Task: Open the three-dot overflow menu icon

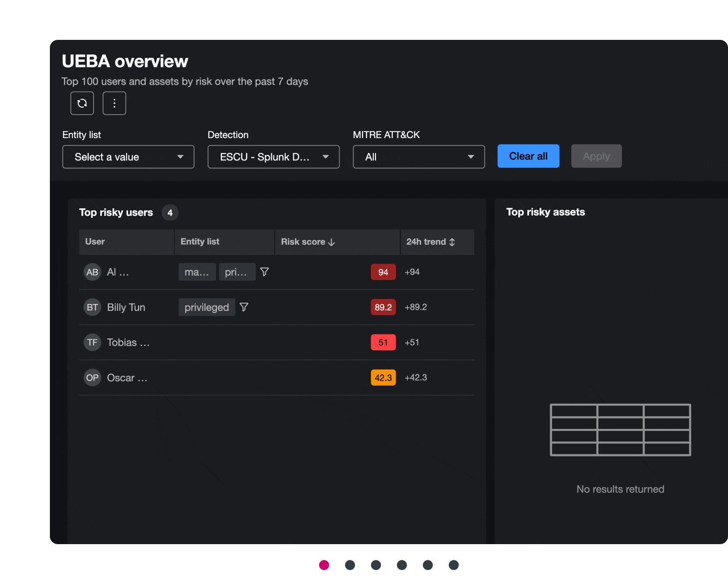Action: pyautogui.click(x=114, y=103)
